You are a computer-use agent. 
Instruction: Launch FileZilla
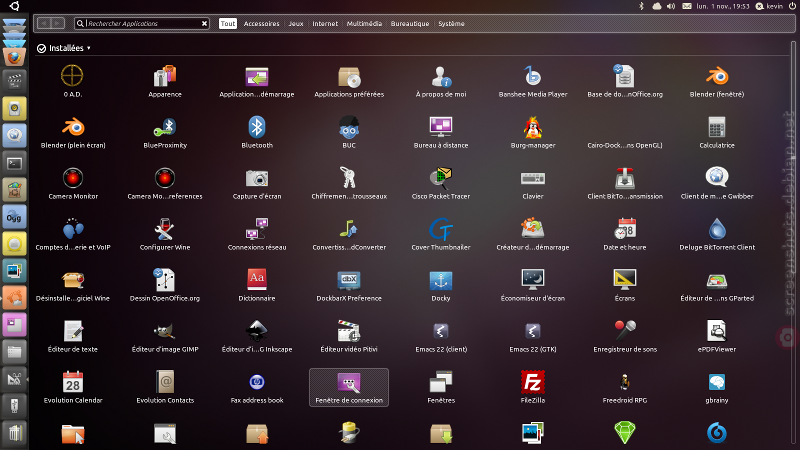tap(533, 382)
